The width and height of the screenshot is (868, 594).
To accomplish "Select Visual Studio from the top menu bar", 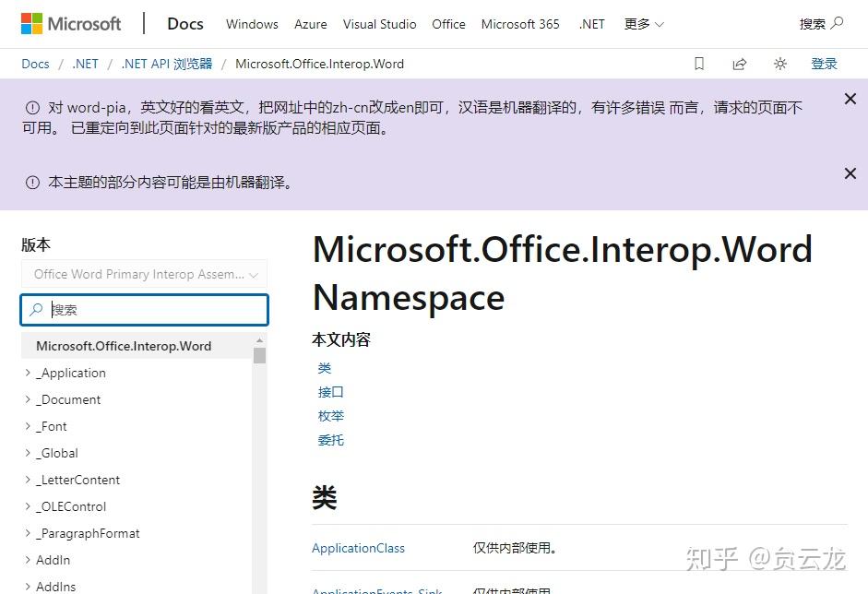I will tap(379, 24).
